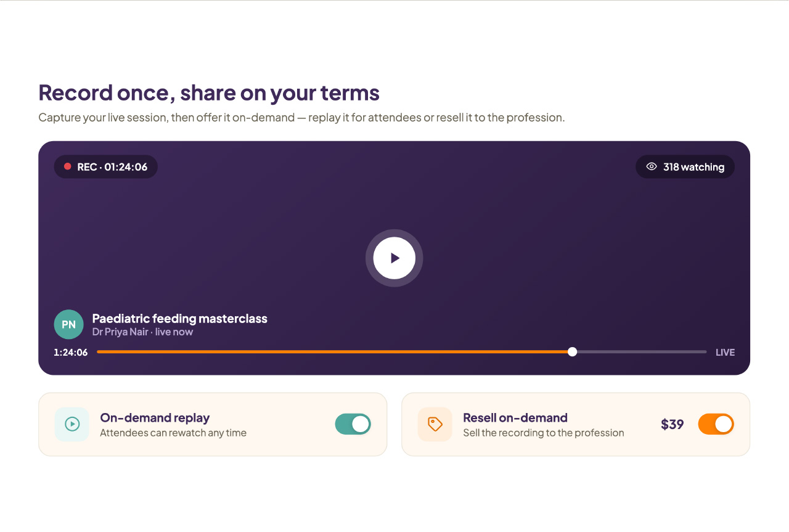The height and width of the screenshot is (532, 789).
Task: Click Dr Priya Nair · live now
Action: [142, 332]
